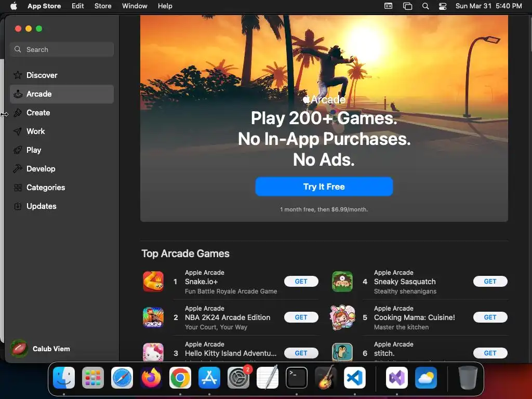Open the stitch. game icon
Image resolution: width=532 pixels, height=399 pixels.
[342, 352]
